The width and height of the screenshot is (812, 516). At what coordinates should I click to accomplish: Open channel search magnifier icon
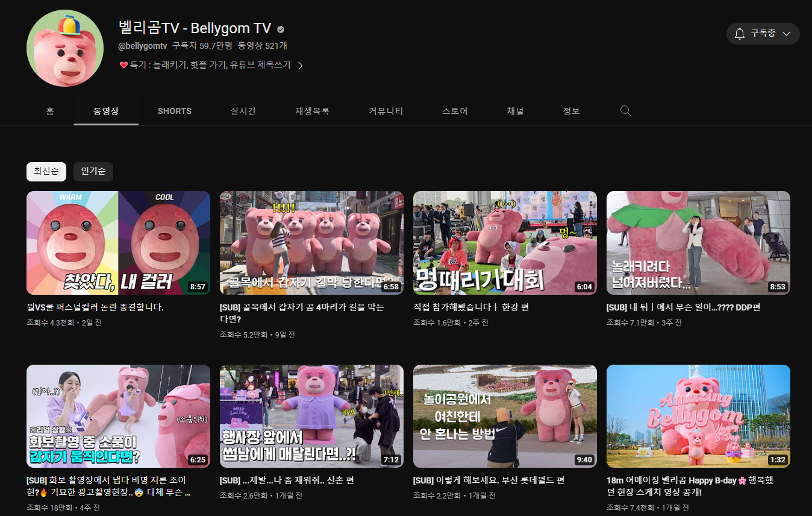(x=625, y=111)
